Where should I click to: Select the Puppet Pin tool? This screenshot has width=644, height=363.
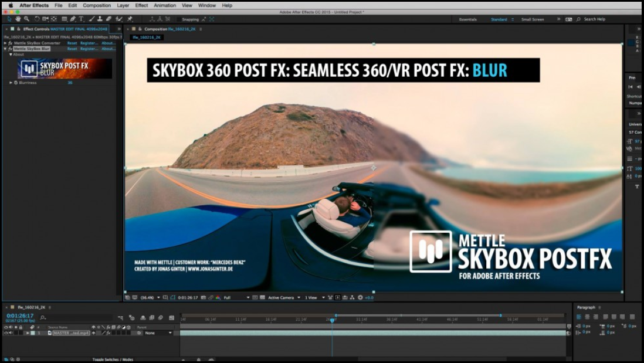[130, 19]
